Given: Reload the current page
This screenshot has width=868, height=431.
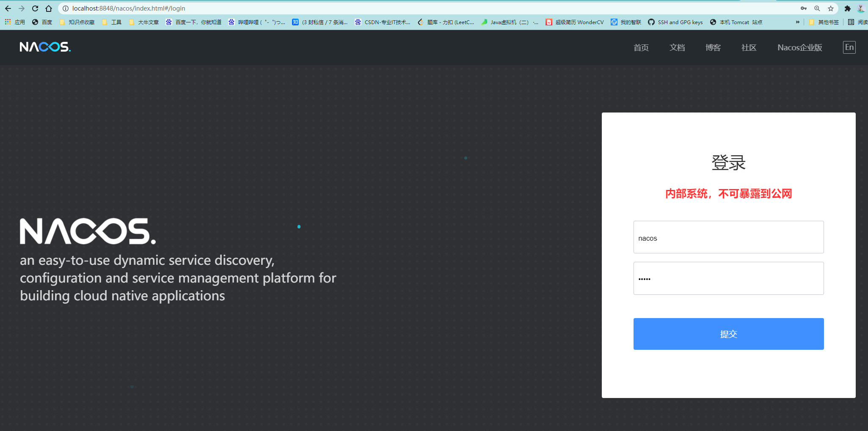Looking at the screenshot, I should click(x=35, y=8).
